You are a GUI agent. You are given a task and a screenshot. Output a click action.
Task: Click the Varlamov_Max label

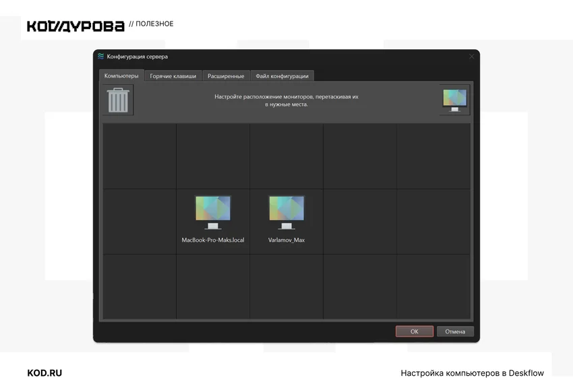[x=286, y=240]
